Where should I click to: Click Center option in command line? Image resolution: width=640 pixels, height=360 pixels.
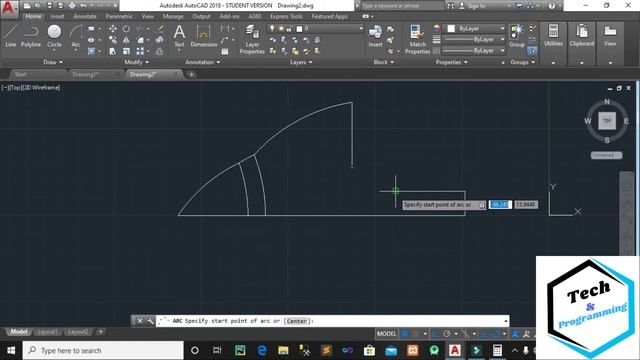click(x=297, y=321)
